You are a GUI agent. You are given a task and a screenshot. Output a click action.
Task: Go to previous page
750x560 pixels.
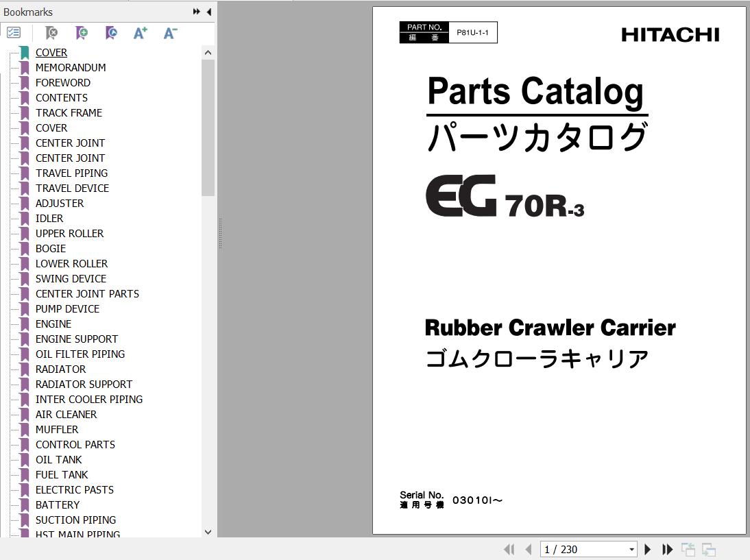click(x=529, y=550)
